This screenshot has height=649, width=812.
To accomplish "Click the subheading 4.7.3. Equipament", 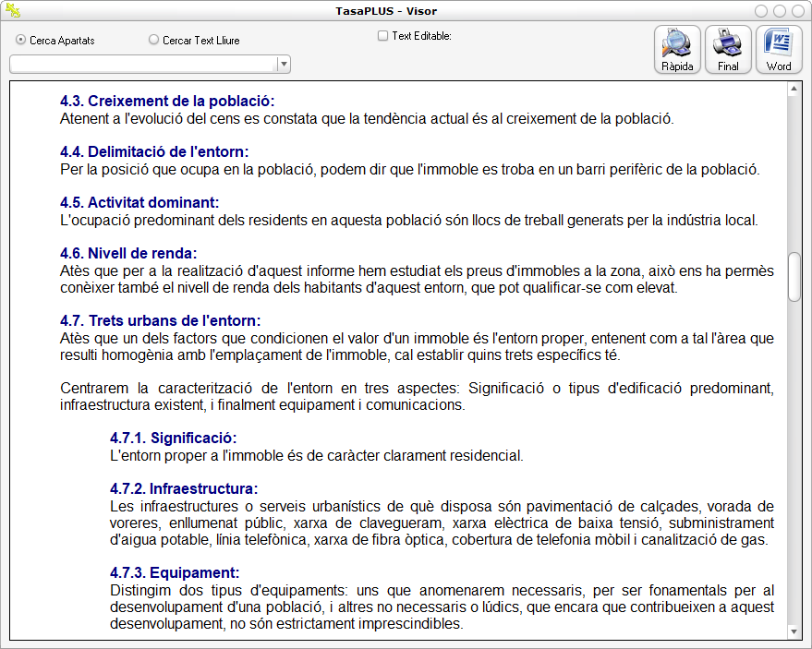I will tap(174, 572).
